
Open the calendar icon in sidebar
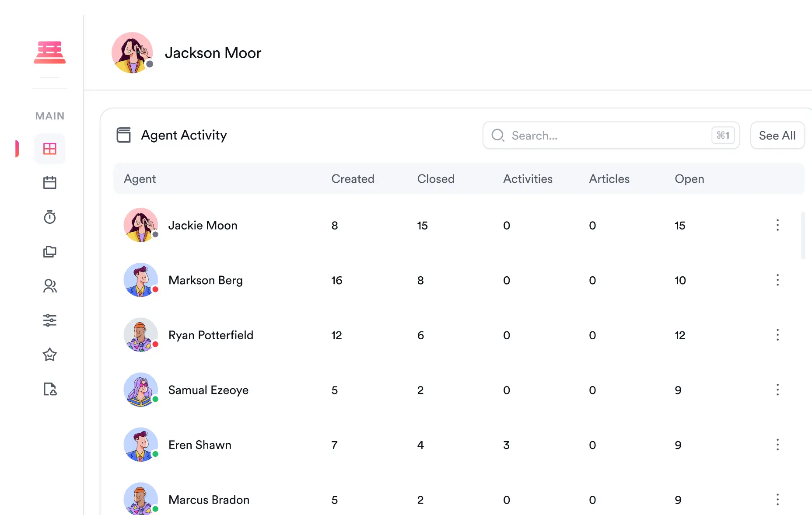(x=50, y=183)
